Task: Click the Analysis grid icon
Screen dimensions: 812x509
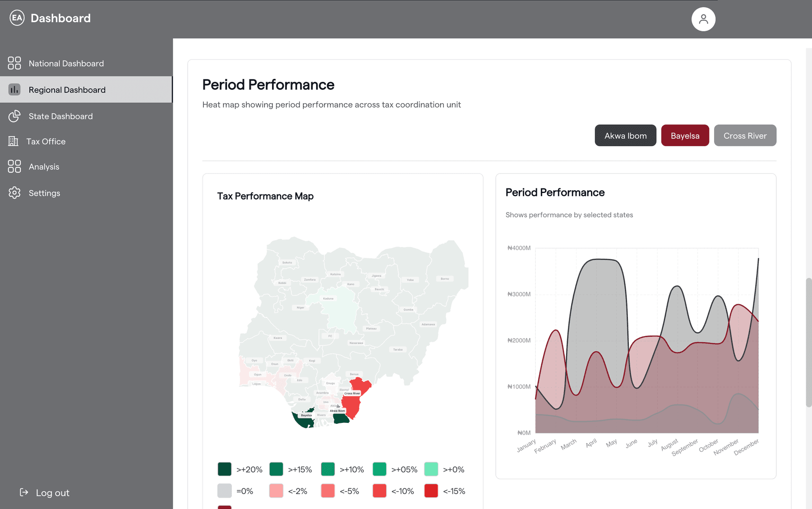Action: [14, 166]
